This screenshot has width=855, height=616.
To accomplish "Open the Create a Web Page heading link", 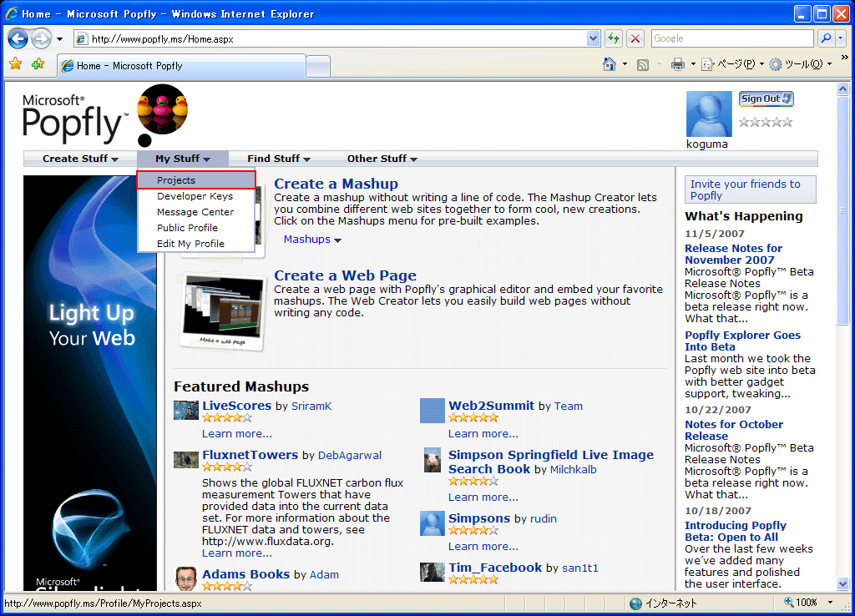I will [x=345, y=275].
